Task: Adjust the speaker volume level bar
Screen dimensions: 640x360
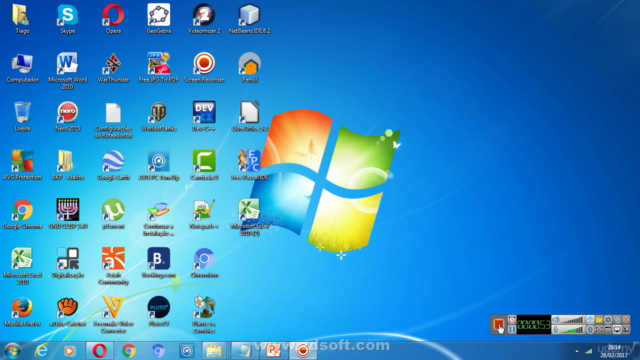Action: (573, 320)
